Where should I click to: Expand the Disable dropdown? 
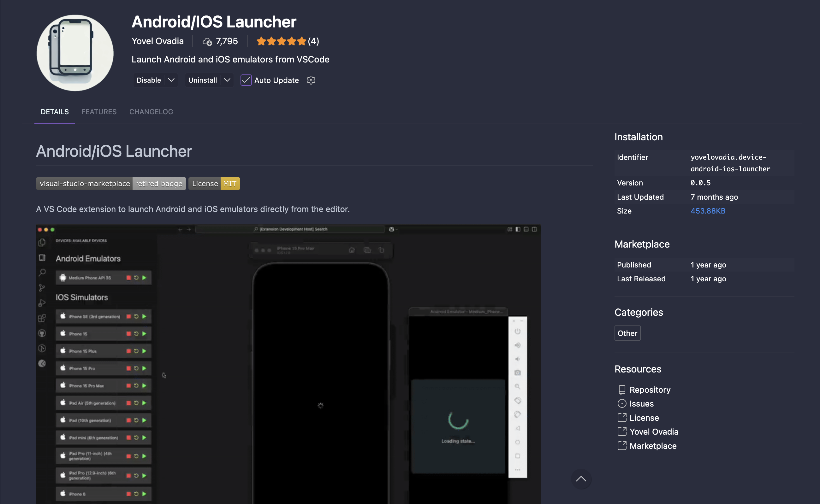[x=171, y=80]
